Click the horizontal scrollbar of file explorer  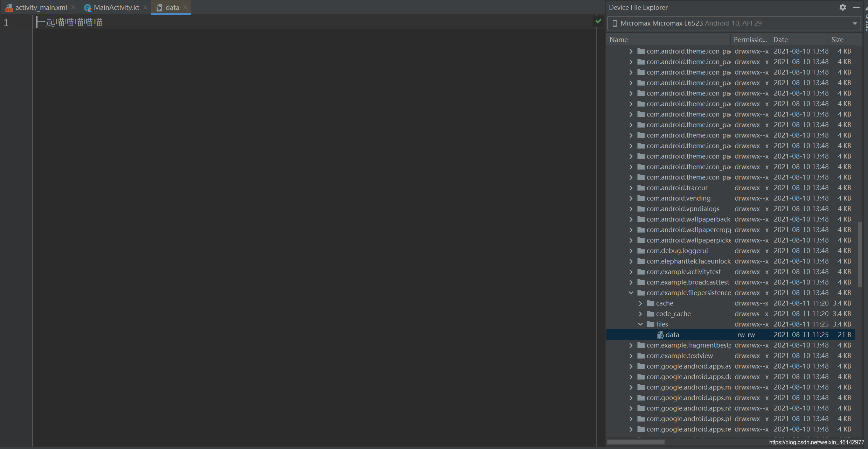(x=636, y=442)
